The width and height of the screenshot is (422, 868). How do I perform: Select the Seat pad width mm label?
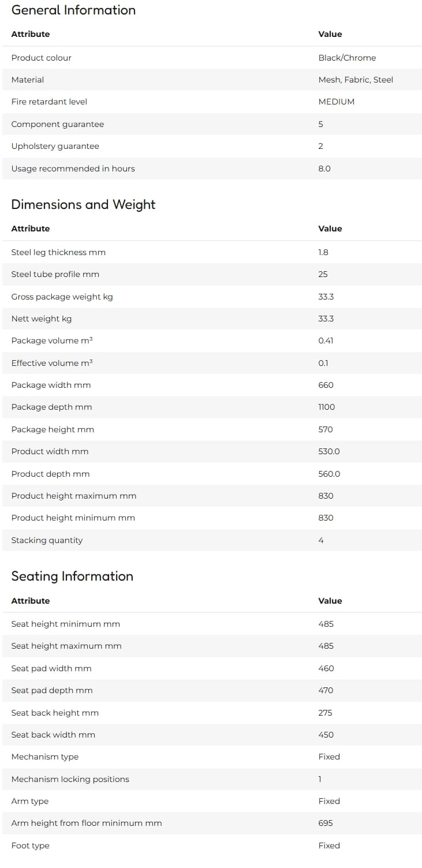(x=51, y=668)
